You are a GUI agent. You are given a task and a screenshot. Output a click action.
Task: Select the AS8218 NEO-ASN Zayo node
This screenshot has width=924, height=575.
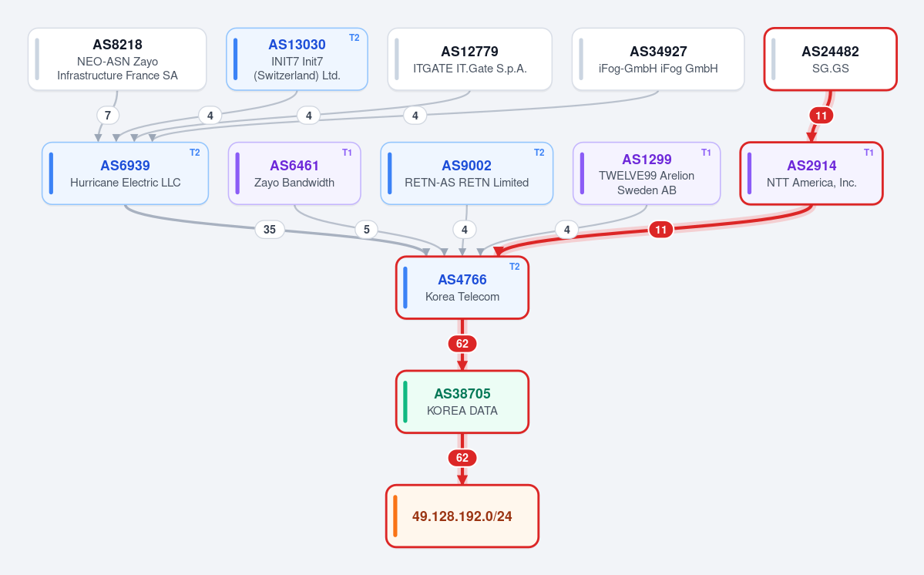click(x=117, y=59)
